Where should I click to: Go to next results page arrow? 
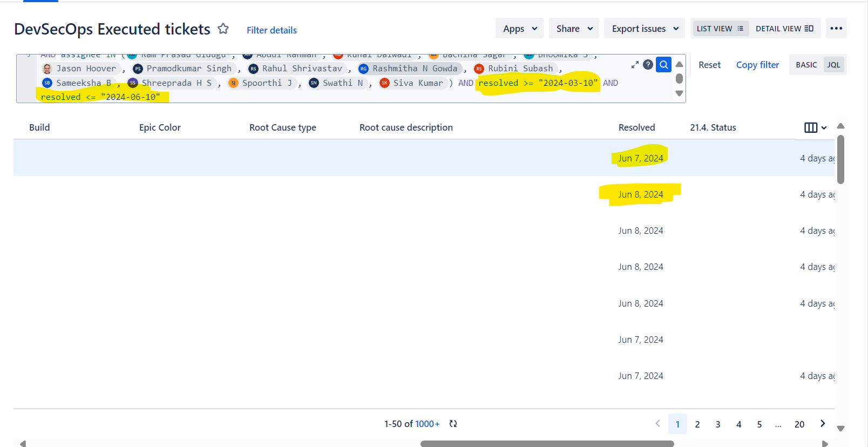point(823,424)
